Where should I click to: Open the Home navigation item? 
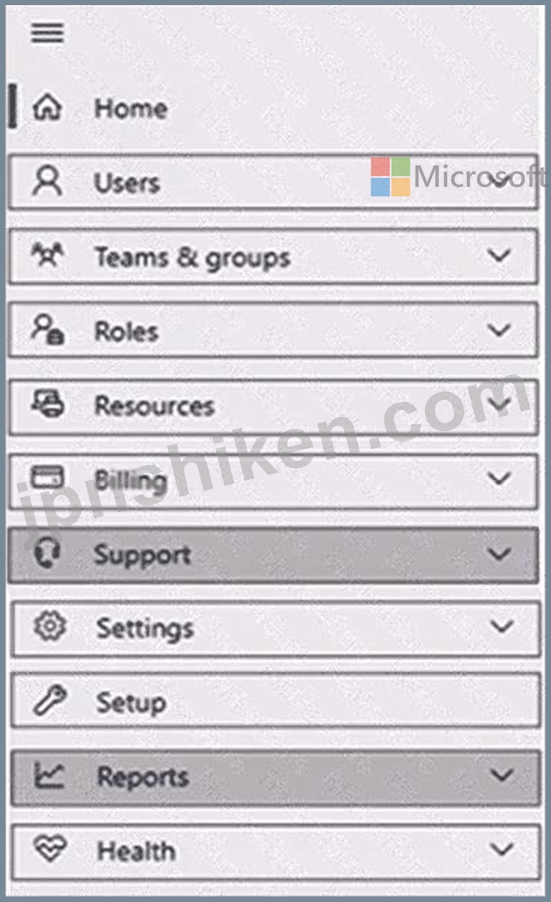[x=131, y=108]
